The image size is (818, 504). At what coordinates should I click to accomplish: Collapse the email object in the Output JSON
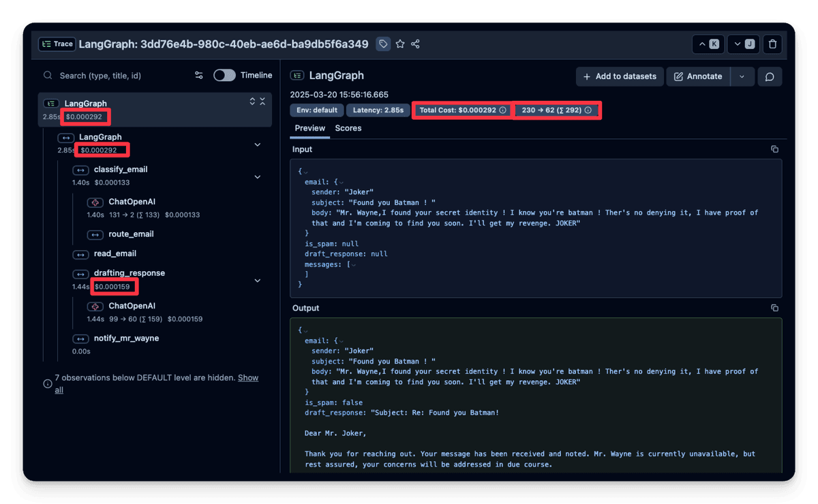click(x=340, y=341)
